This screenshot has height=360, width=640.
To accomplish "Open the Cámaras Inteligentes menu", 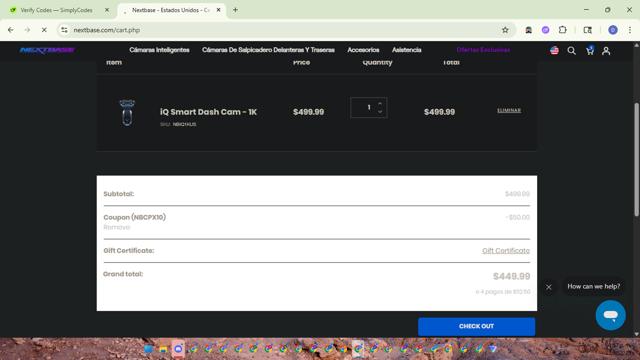I will pyautogui.click(x=159, y=50).
